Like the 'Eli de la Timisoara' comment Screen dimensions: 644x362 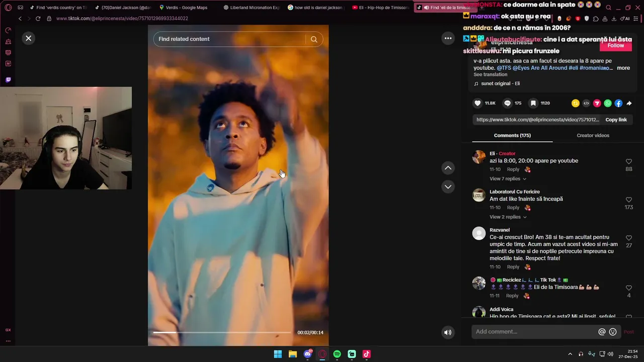(628, 288)
